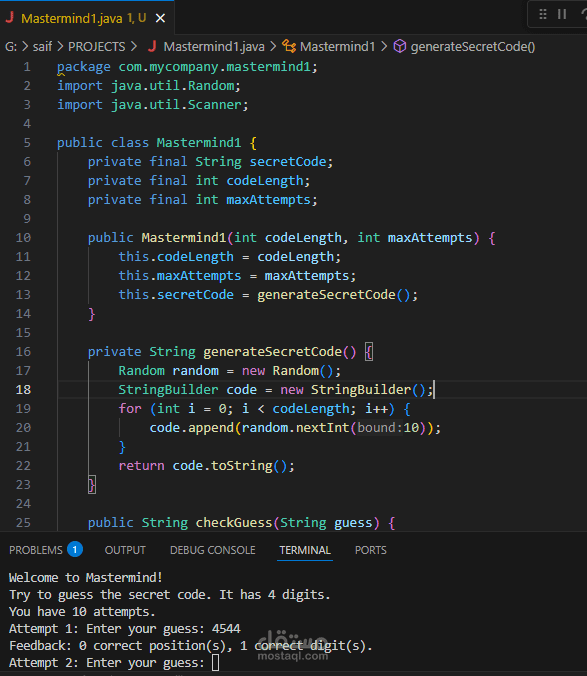The image size is (587, 676).
Task: Switch to the PROBLEMS panel tab
Action: click(36, 550)
